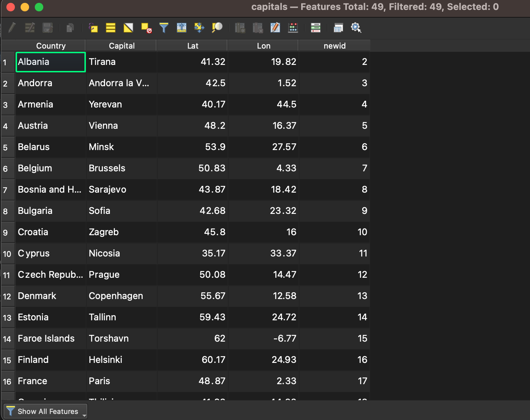Toggle move selection to top

(181, 28)
